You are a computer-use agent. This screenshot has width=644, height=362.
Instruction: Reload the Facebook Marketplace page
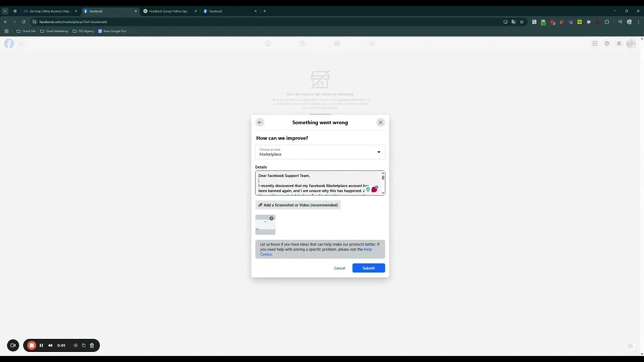click(x=23, y=22)
